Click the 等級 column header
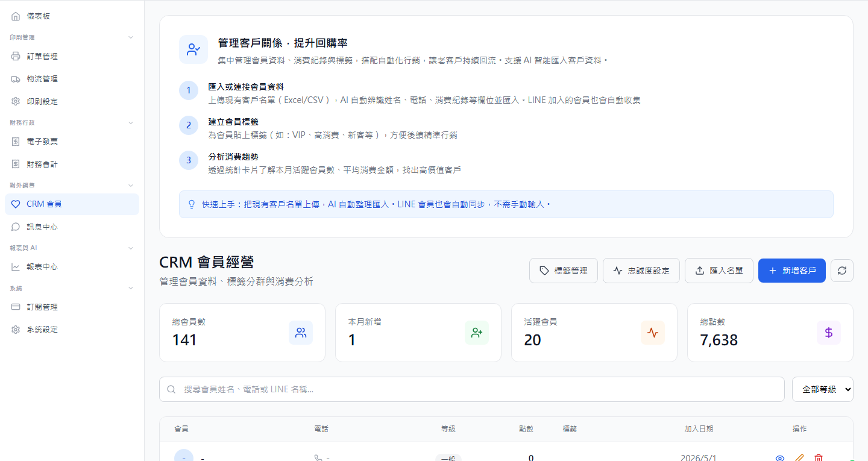The height and width of the screenshot is (461, 868). point(448,429)
